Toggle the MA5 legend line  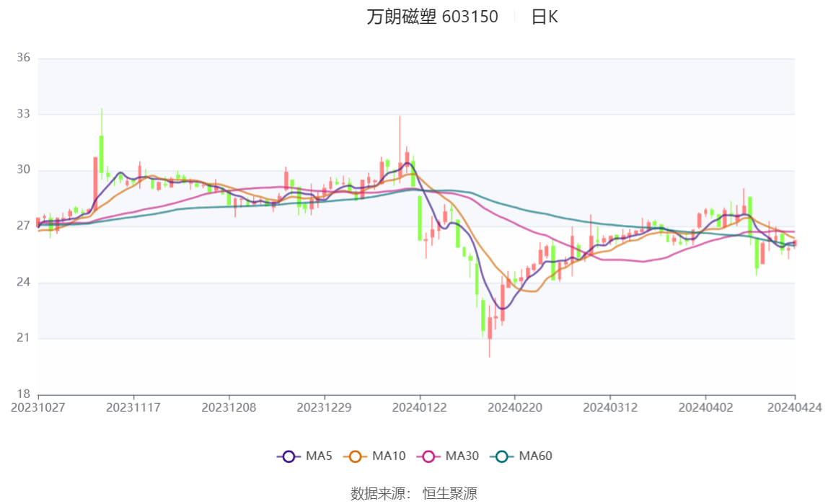304,456
